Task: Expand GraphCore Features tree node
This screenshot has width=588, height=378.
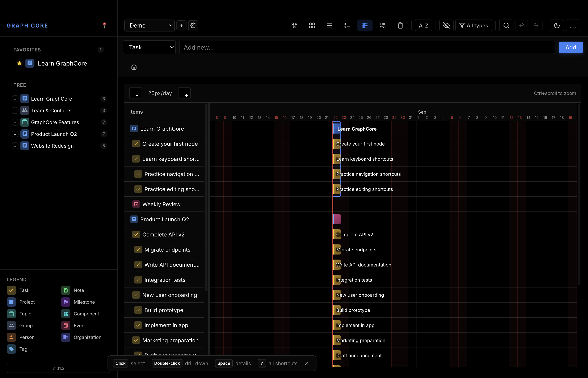Action: click(x=15, y=122)
